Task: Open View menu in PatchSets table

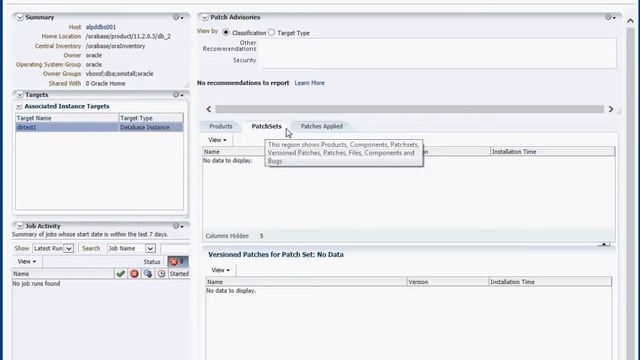Action: (217, 140)
